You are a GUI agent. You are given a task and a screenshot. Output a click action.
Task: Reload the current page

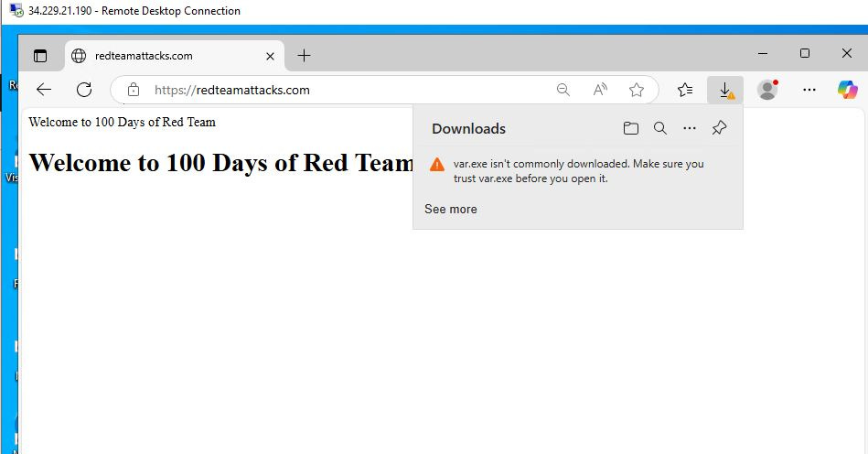[84, 90]
